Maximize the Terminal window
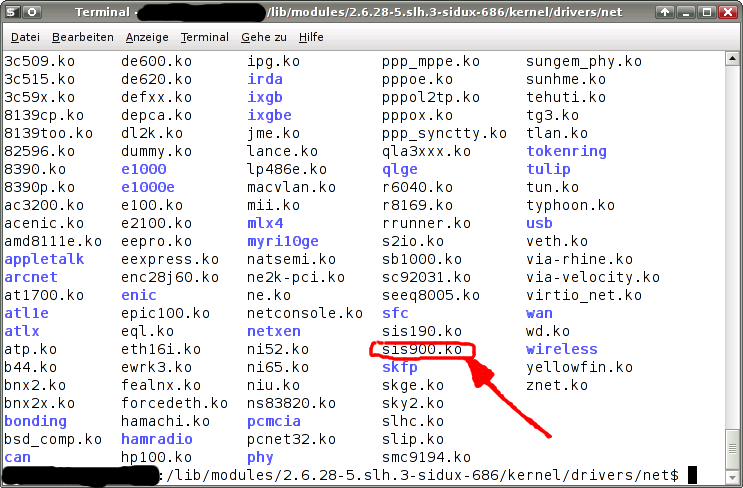Viewport: 743px width, 488px height. click(x=707, y=12)
